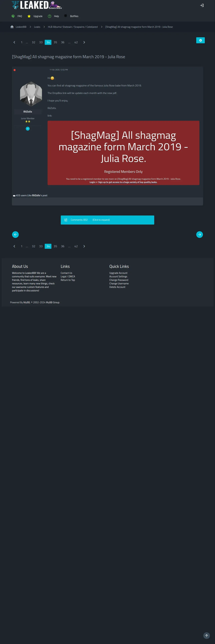The height and width of the screenshot is (644, 215).
Task: Click Return to Top in the footer
Action: (x=68, y=280)
